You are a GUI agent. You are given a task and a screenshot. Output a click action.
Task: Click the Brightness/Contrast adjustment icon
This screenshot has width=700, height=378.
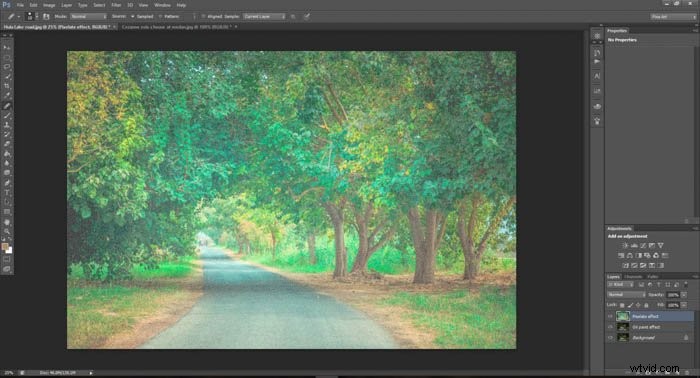625,245
